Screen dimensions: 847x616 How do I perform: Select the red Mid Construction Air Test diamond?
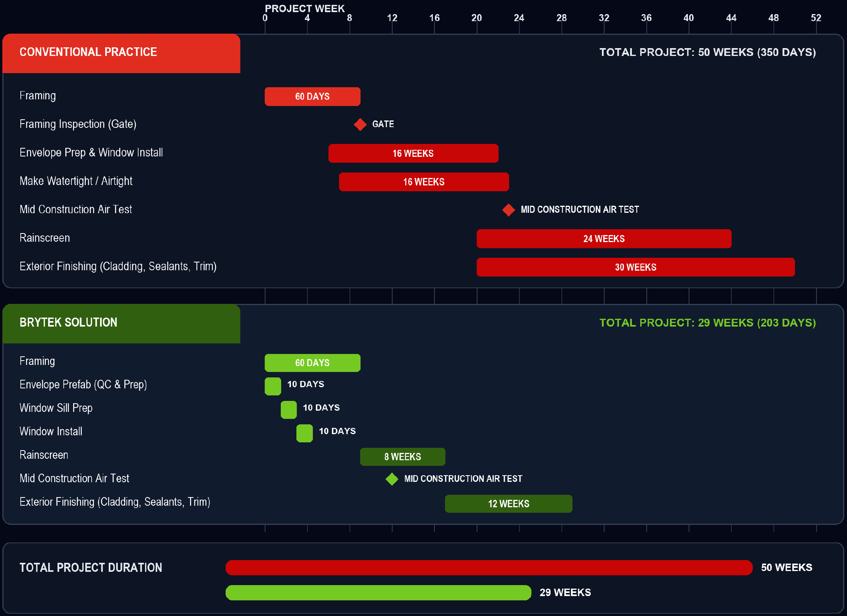[508, 210]
